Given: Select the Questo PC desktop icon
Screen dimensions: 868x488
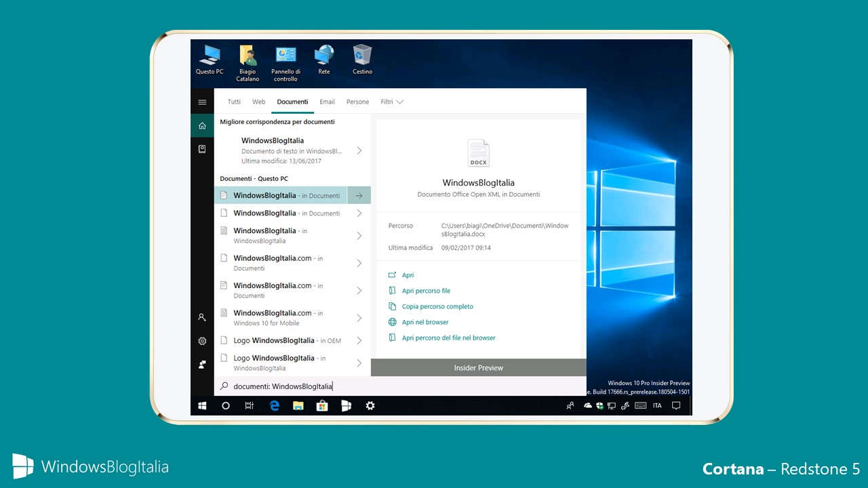Looking at the screenshot, I should 210,60.
